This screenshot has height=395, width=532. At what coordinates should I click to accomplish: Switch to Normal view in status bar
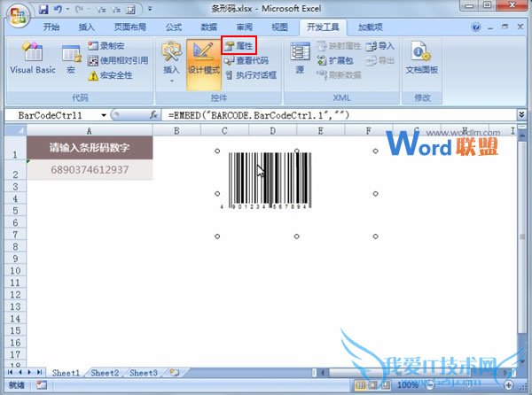pos(360,385)
